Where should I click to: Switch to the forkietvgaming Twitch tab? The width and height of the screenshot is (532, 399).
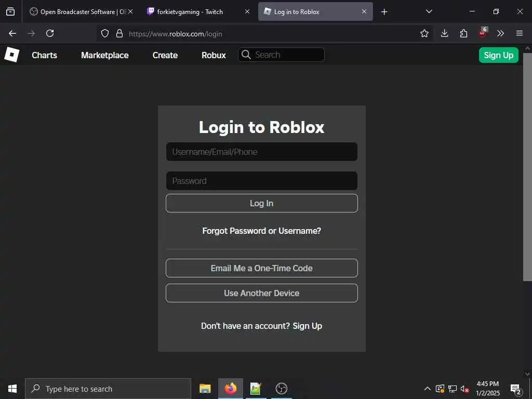[x=198, y=11]
